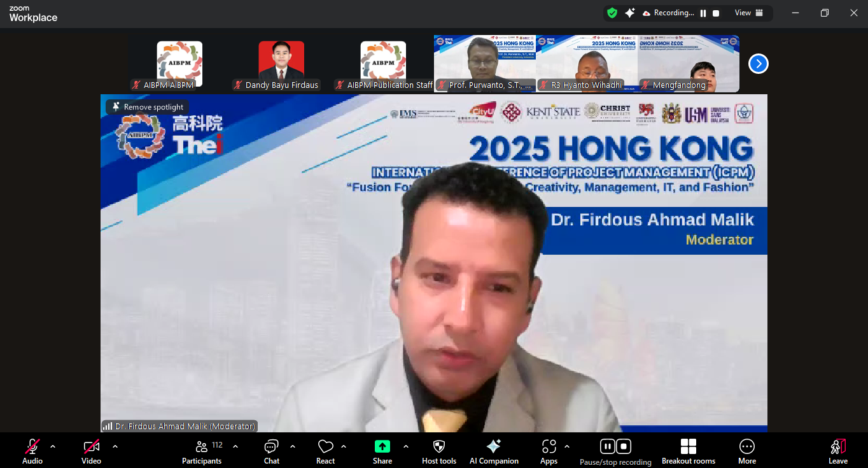Open the View layout menu
The height and width of the screenshot is (468, 868).
[749, 13]
